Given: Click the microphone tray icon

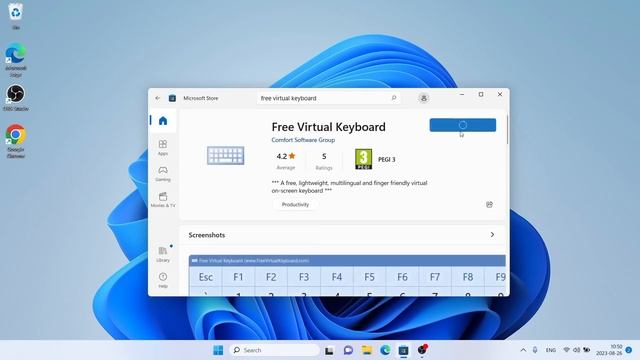Looking at the screenshot, I should (535, 350).
